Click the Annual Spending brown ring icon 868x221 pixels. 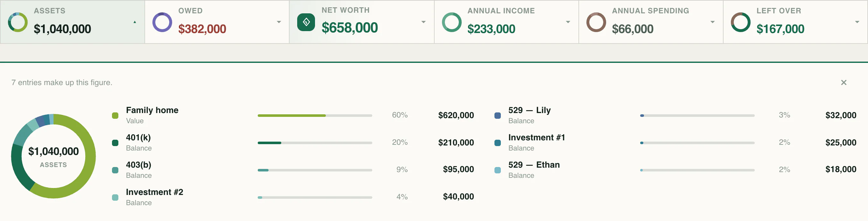click(x=596, y=22)
